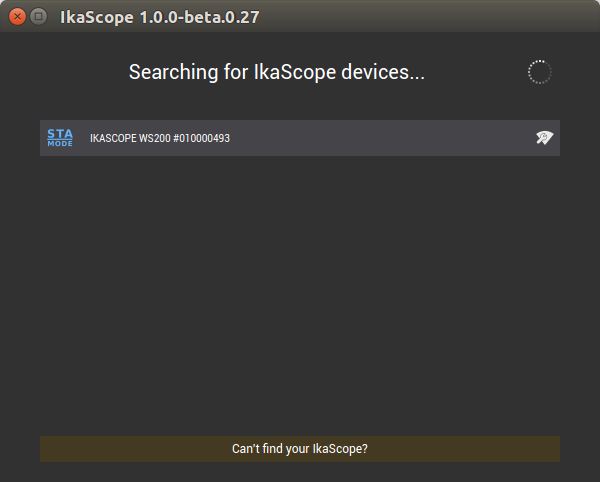600x482 pixels.
Task: Click the "WS200" model label
Action: pos(155,138)
